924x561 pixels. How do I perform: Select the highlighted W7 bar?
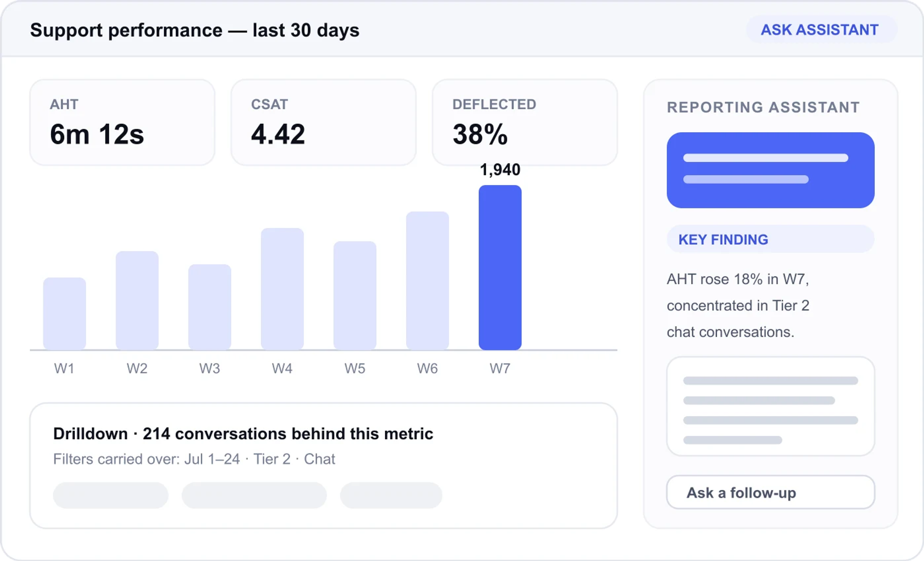(500, 268)
